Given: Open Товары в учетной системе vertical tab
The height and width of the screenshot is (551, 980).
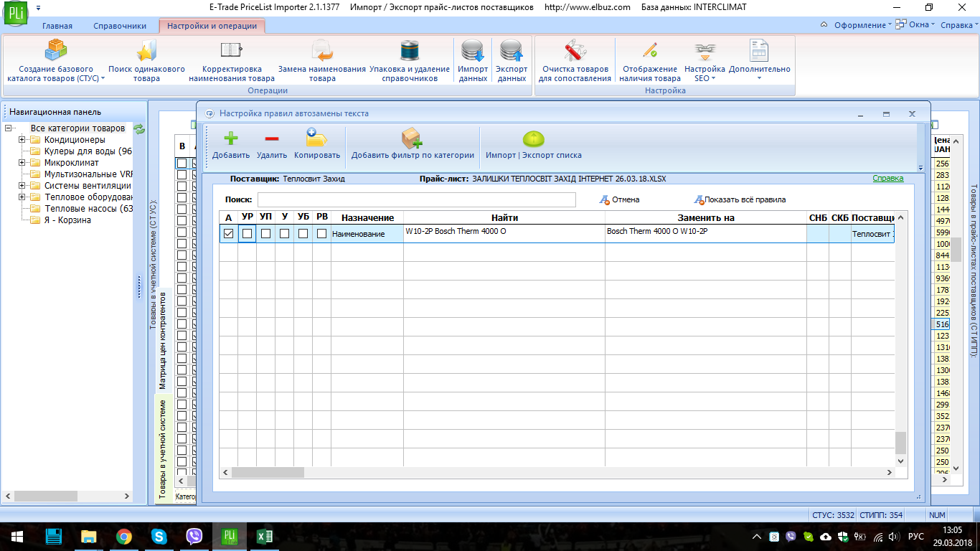Looking at the screenshot, I should [x=163, y=450].
